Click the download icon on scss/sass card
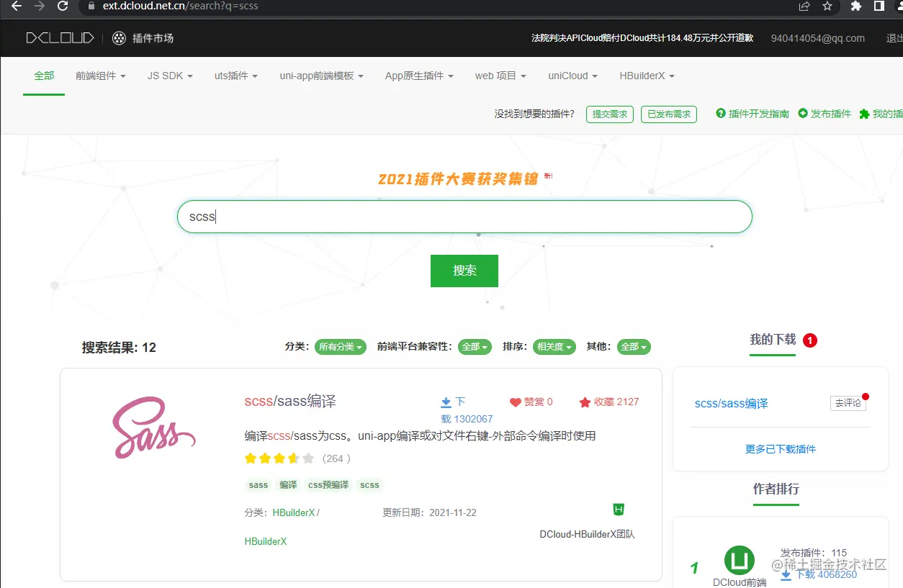Image resolution: width=903 pixels, height=588 pixels. click(x=446, y=402)
